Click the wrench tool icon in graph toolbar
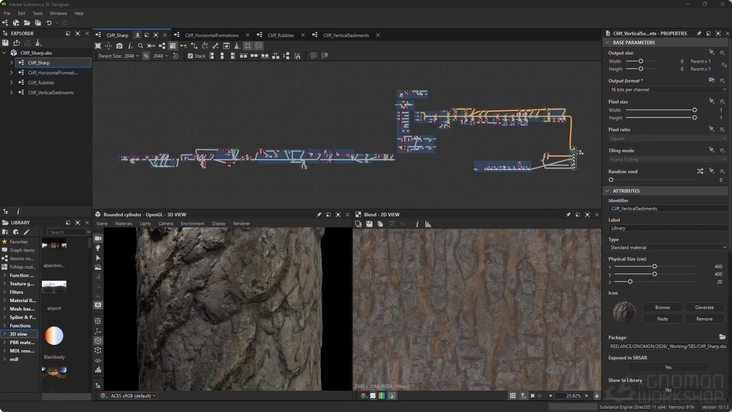This screenshot has width=732, height=412. pos(215,46)
